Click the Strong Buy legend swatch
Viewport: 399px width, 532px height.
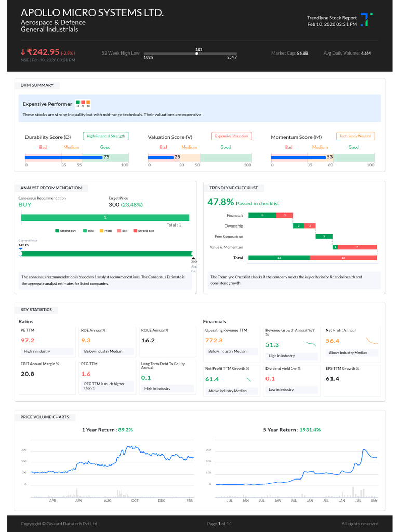(57, 231)
